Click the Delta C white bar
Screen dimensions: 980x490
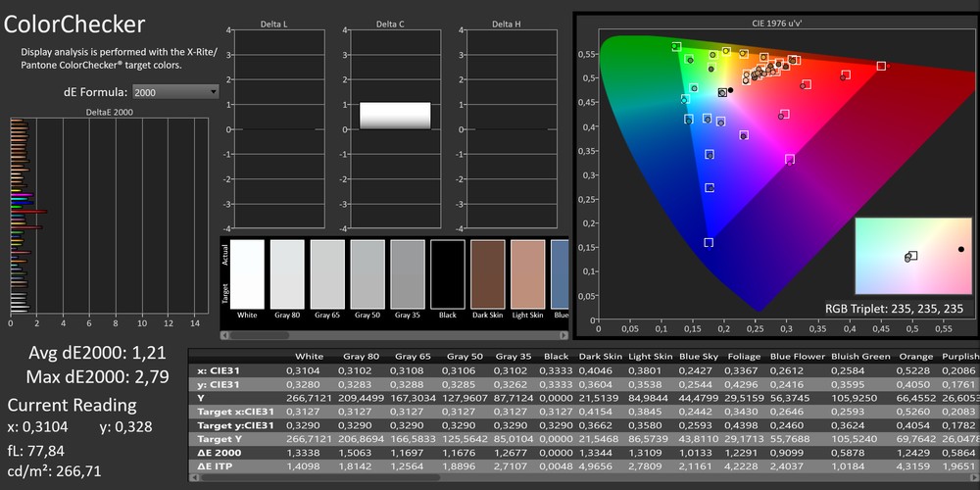click(x=395, y=115)
